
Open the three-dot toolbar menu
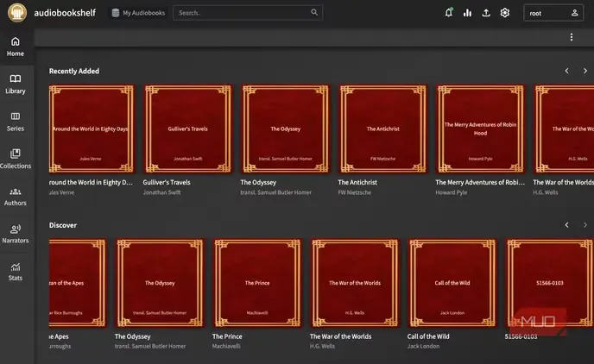[x=572, y=37]
